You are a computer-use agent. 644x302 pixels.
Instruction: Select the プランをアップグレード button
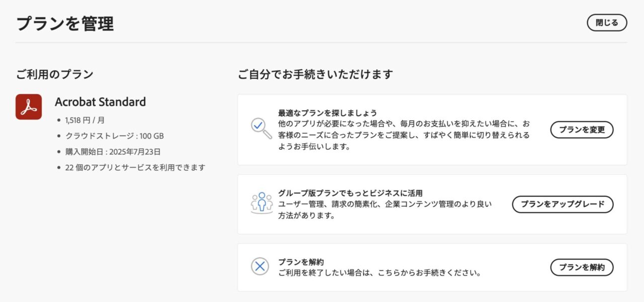point(562,205)
